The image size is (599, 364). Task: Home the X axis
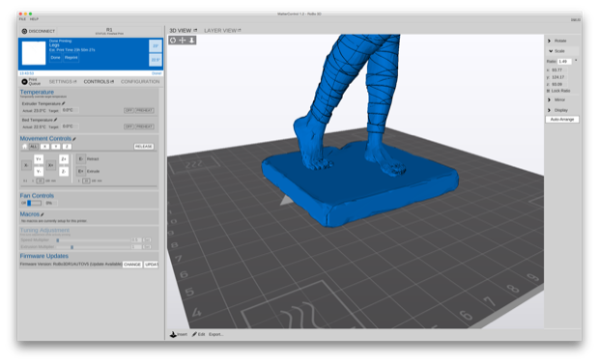(44, 147)
